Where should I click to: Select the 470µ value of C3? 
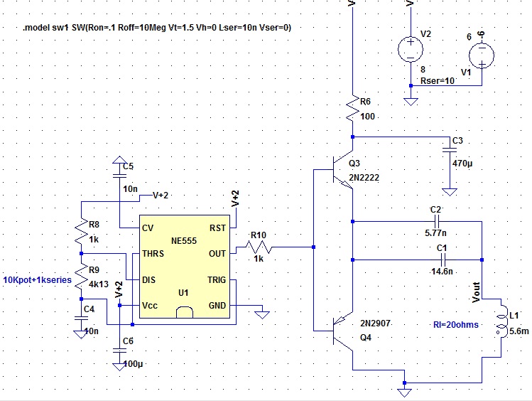[x=462, y=164]
